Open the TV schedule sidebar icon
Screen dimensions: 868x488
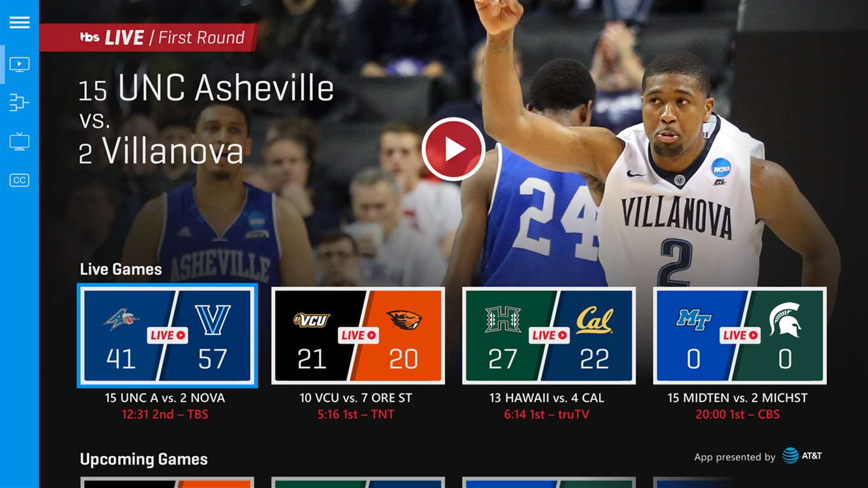click(x=19, y=142)
